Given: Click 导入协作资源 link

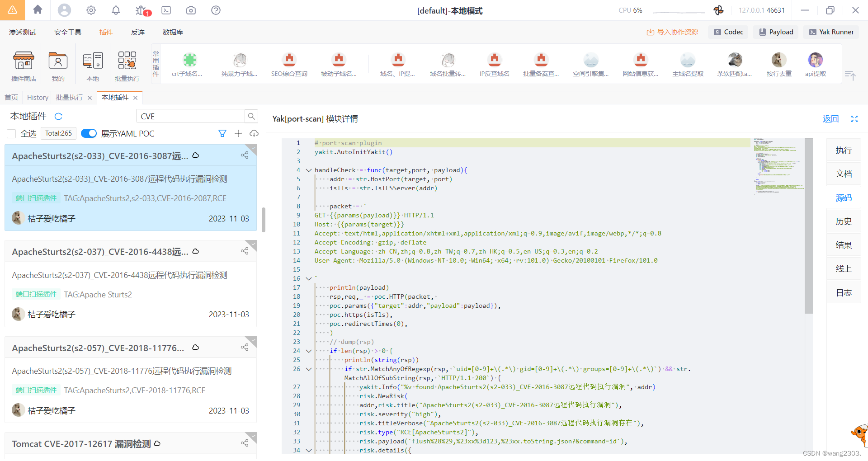Looking at the screenshot, I should tap(672, 32).
